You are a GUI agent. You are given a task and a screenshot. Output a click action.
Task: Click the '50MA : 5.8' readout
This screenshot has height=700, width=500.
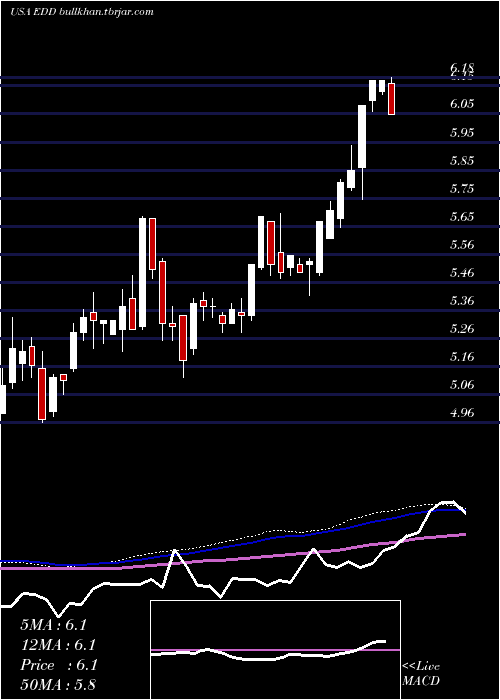click(58, 685)
